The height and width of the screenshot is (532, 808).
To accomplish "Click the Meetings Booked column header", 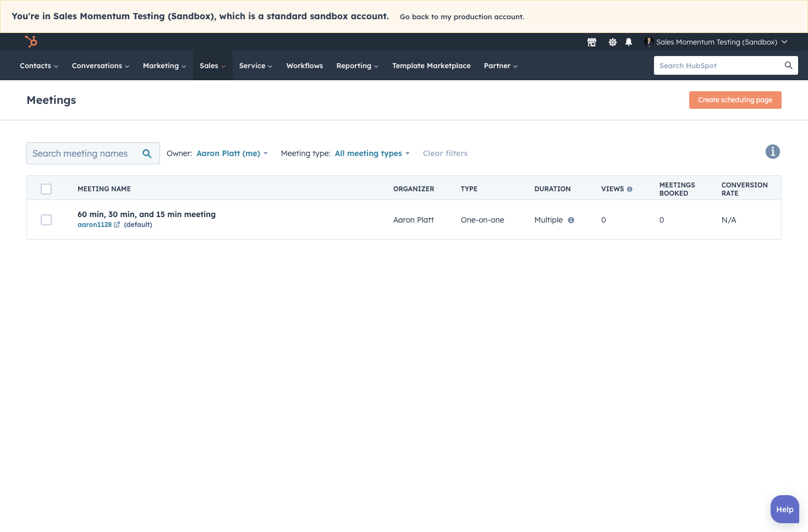I will [677, 189].
